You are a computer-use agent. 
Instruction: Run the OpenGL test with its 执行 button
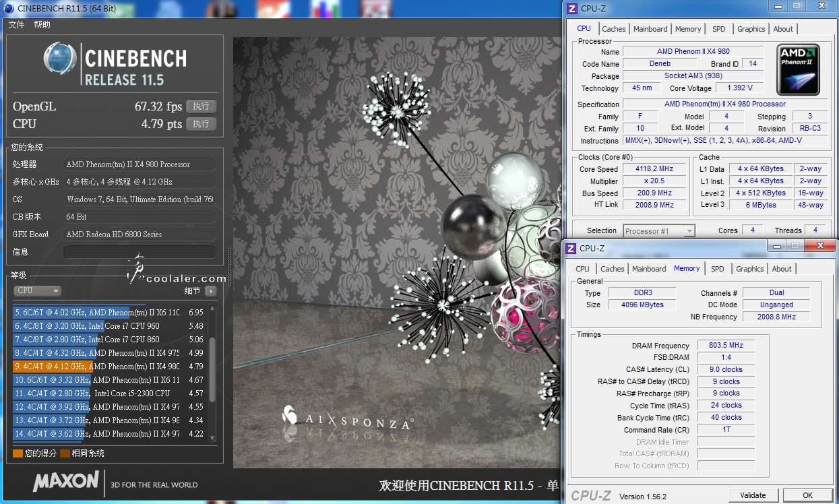[201, 106]
